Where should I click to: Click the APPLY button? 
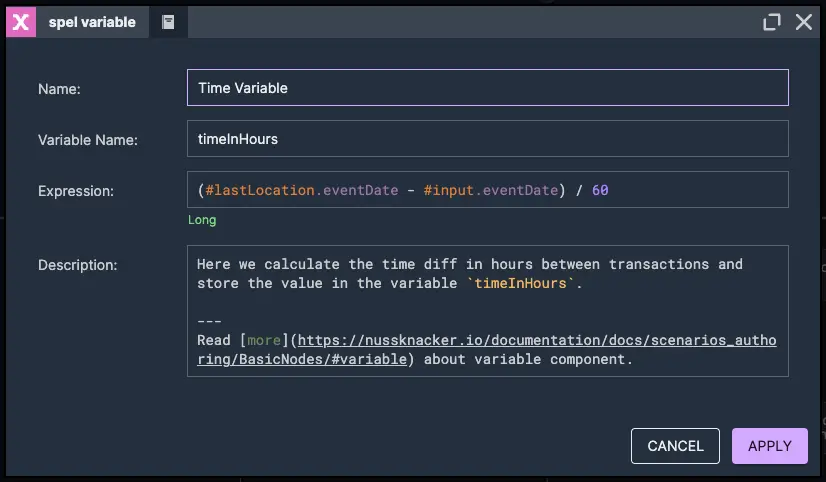(770, 446)
